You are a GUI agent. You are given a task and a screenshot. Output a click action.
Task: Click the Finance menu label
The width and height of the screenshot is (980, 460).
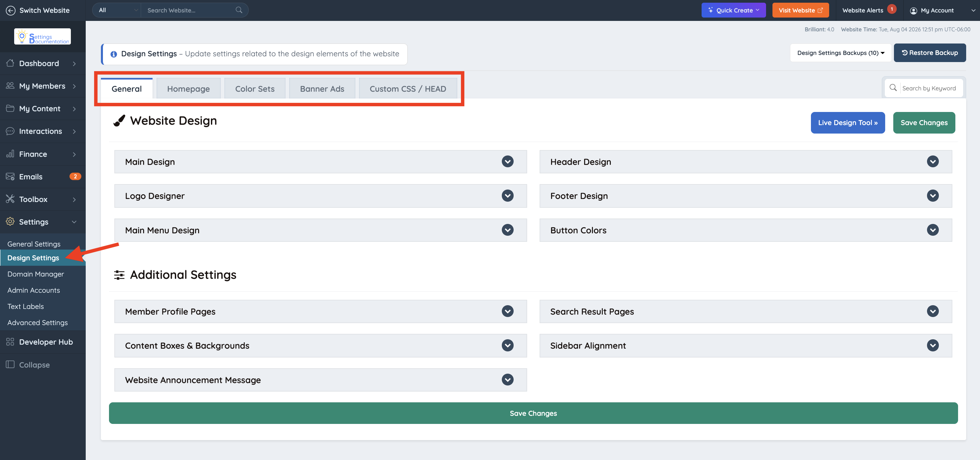tap(33, 154)
